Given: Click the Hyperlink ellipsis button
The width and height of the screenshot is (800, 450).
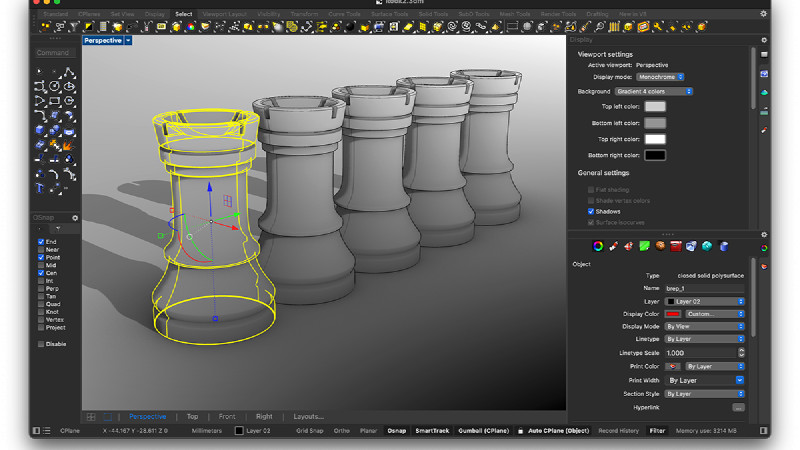Looking at the screenshot, I should 738,407.
